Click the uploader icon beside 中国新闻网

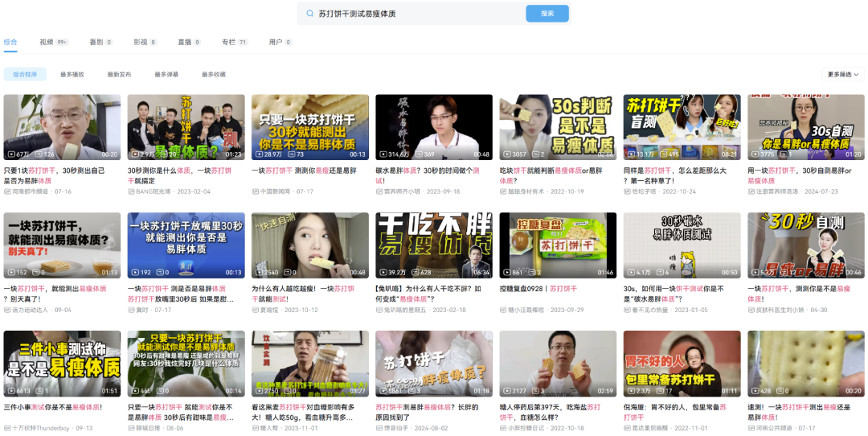(x=255, y=191)
